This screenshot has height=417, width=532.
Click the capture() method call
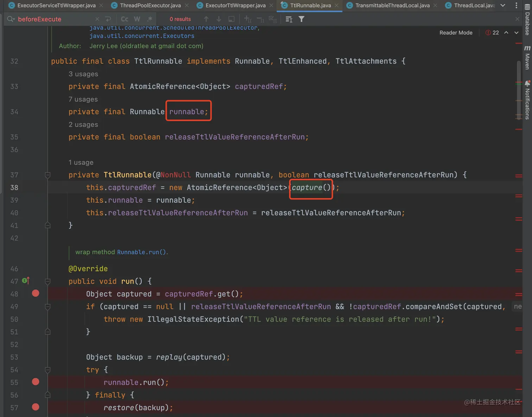[311, 187]
